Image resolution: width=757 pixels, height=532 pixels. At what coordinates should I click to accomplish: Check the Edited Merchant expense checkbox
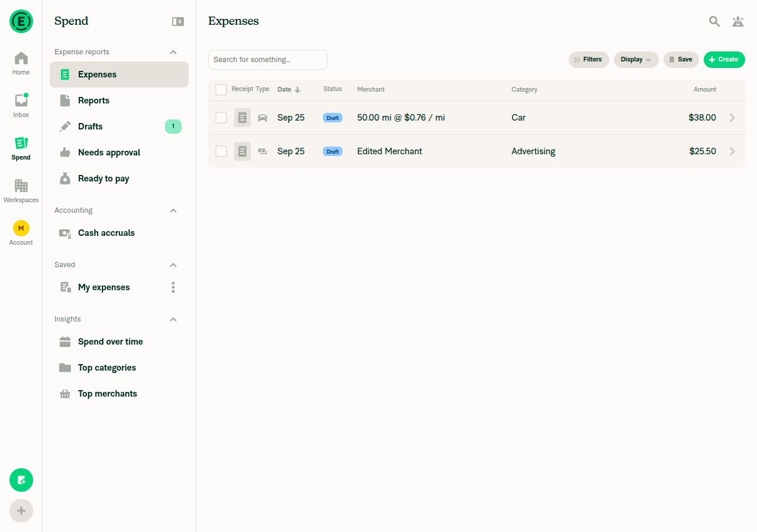tap(221, 151)
